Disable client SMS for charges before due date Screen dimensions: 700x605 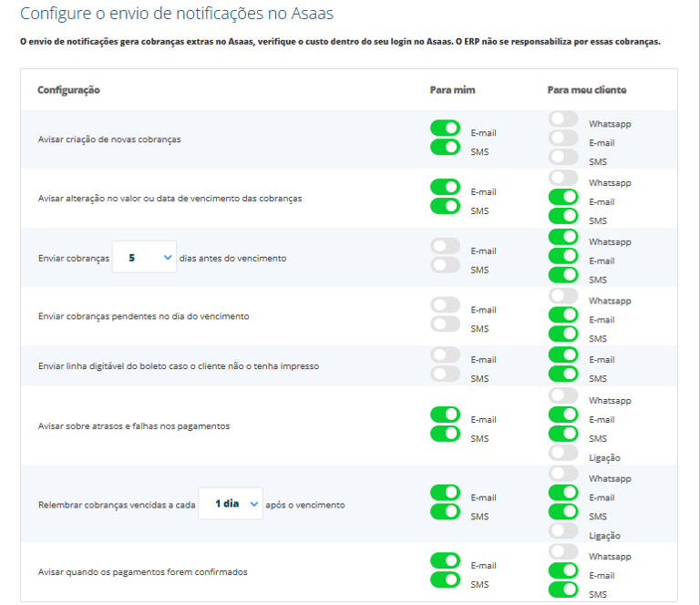coord(563,275)
